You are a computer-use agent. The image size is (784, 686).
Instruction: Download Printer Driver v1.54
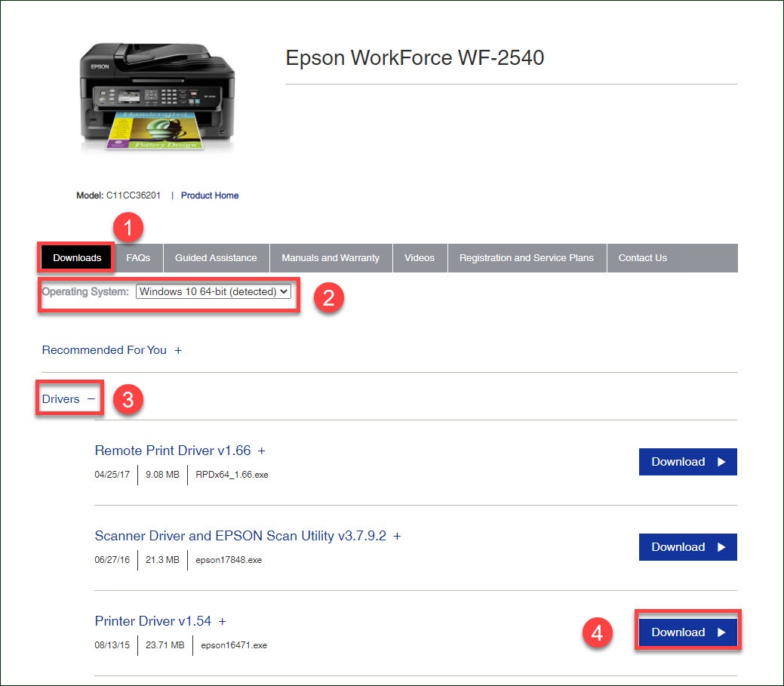coord(687,632)
